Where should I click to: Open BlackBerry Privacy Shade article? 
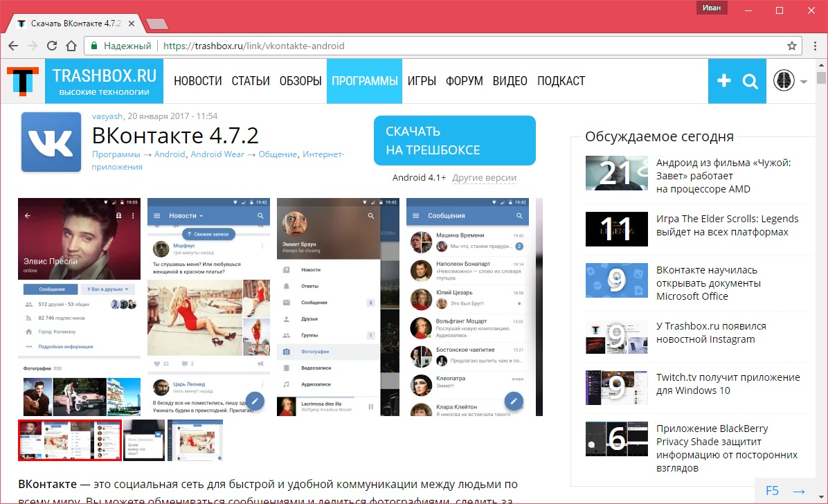727,448
